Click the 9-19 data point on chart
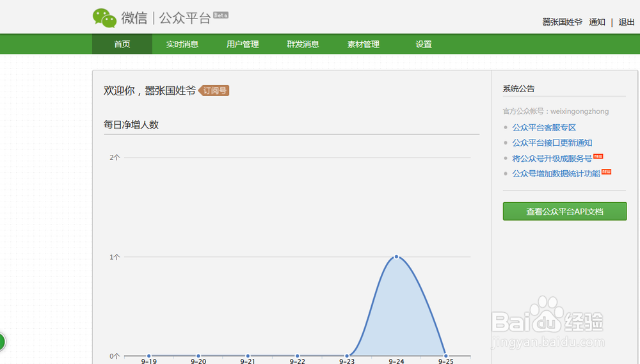Viewport: 640px width, 364px height. [x=149, y=356]
